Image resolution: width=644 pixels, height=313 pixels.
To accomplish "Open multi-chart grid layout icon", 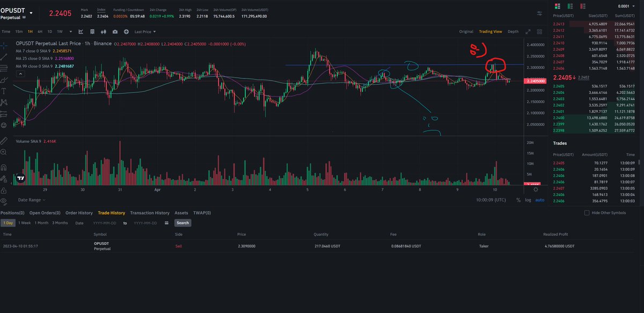I will (539, 32).
